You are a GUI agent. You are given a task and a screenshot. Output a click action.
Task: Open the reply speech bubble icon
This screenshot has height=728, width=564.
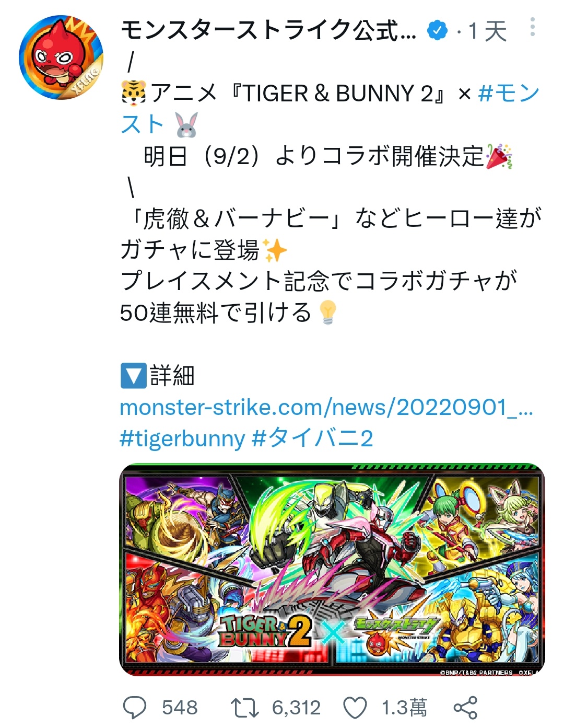coord(135,708)
